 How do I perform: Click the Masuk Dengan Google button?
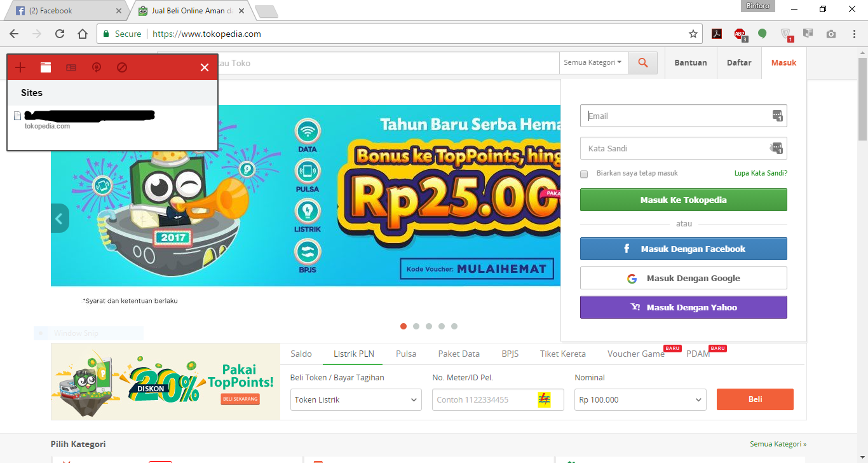click(684, 278)
